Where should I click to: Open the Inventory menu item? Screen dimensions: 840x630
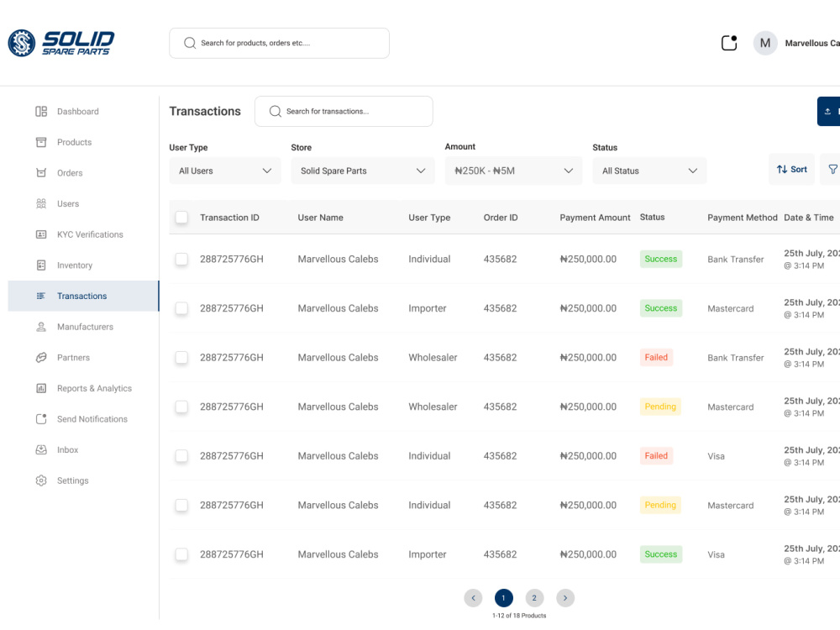[83, 265]
